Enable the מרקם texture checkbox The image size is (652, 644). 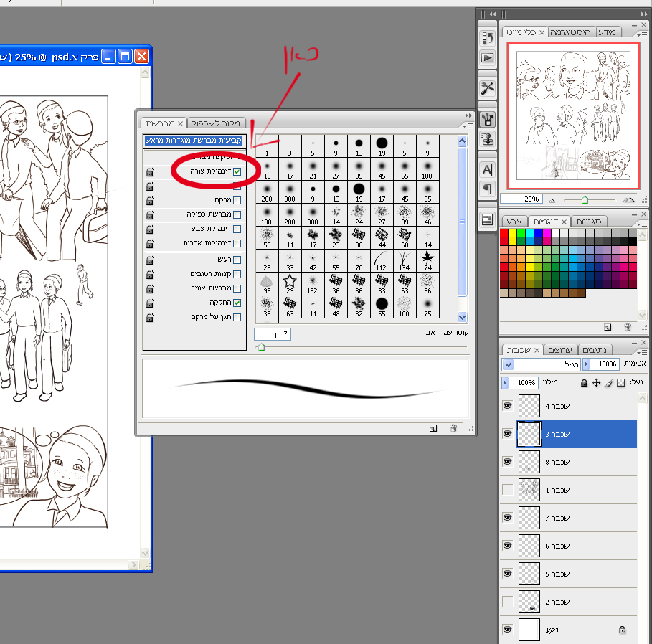[237, 200]
